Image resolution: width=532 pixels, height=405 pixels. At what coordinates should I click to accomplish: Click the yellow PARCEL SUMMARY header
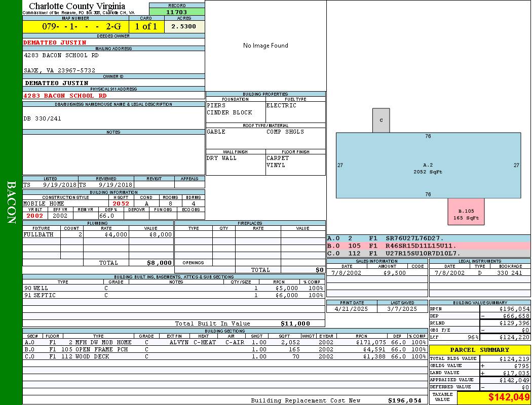tap(480, 350)
